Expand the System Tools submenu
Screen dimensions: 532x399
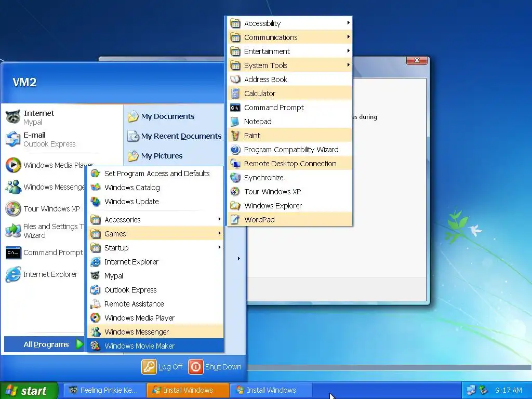[290, 65]
